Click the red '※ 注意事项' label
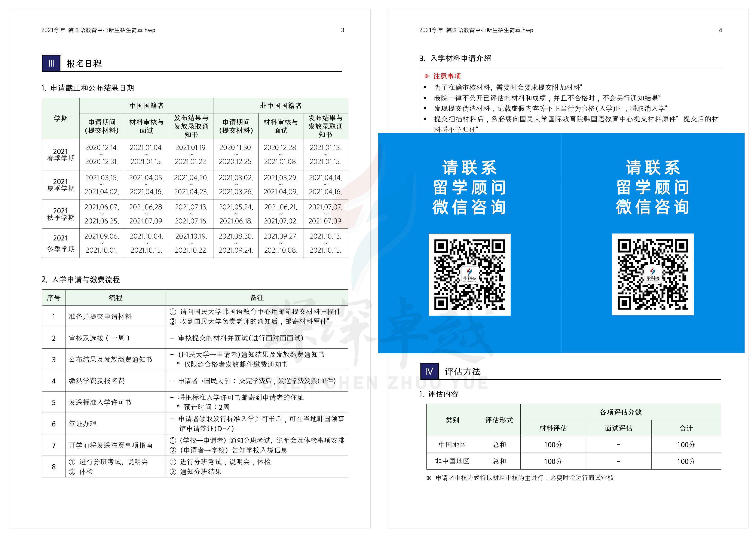Screen dimensions: 756x535 (443, 76)
